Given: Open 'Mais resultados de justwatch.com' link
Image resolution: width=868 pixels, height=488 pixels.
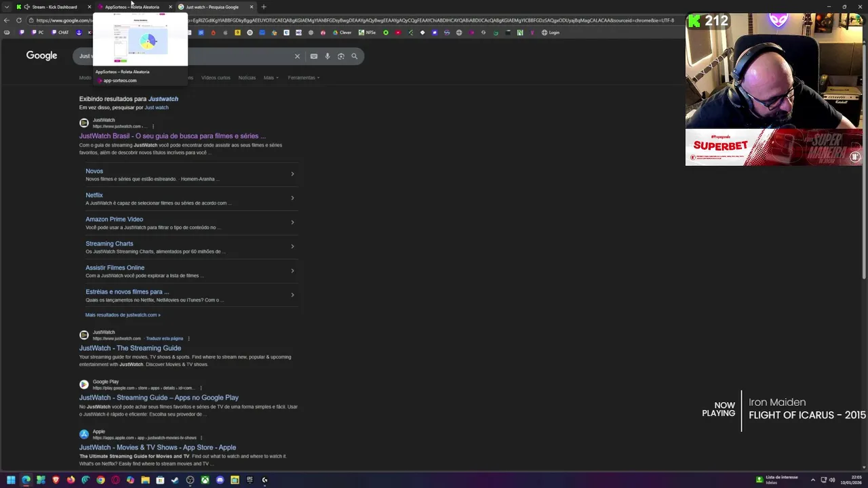Looking at the screenshot, I should pyautogui.click(x=123, y=315).
